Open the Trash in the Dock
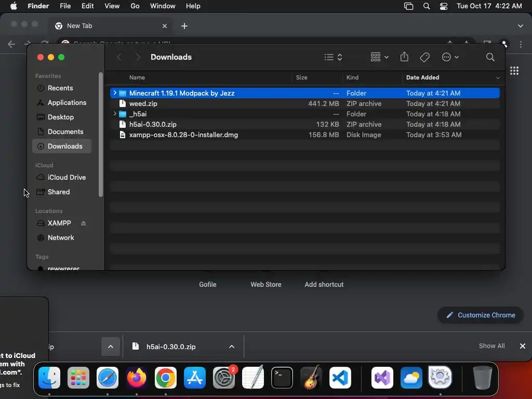The image size is (532, 399). 482,377
